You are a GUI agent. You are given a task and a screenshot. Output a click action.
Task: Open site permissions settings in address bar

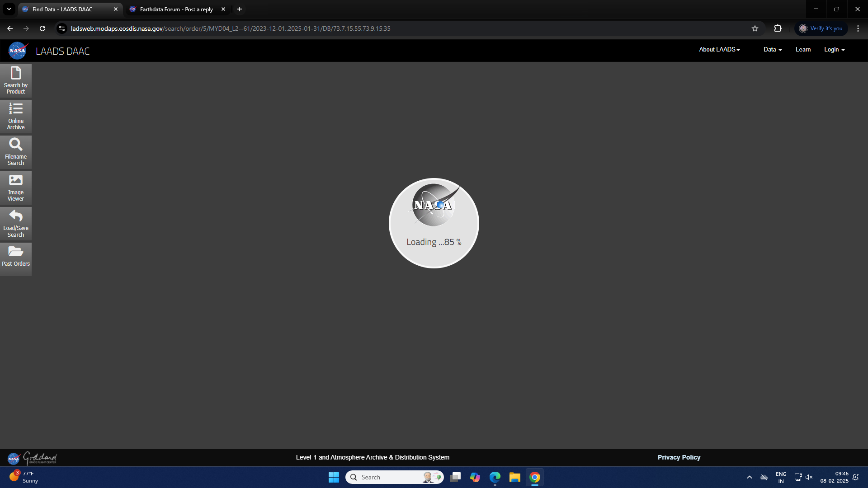[61, 28]
